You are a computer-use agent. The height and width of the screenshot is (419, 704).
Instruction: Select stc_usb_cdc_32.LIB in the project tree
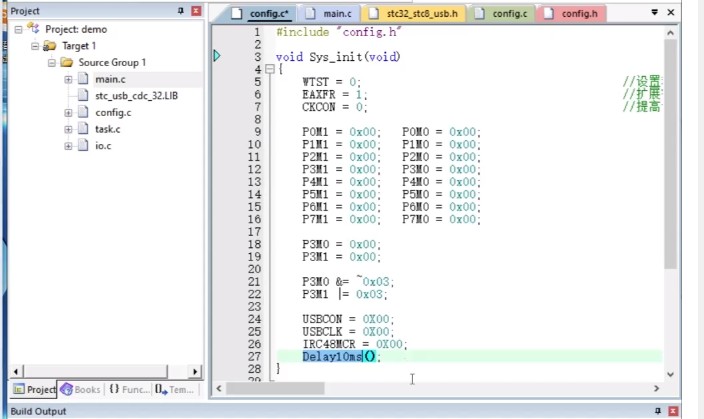tap(136, 96)
